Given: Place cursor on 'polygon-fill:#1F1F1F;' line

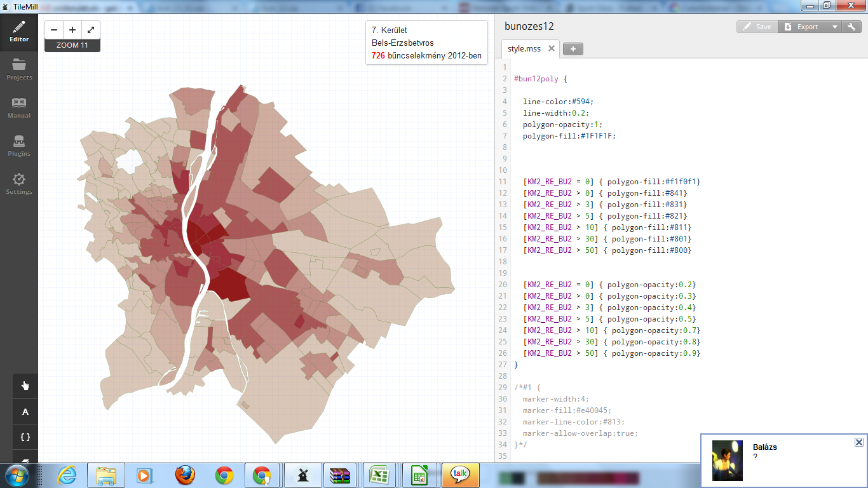Looking at the screenshot, I should point(569,136).
